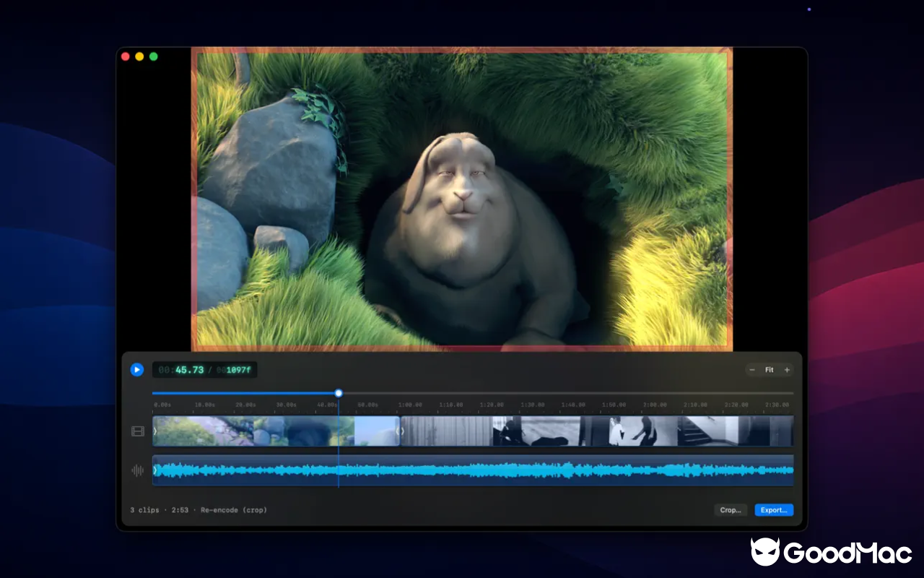Click the 10.00s mark on the ruler
Screen dimensions: 924x578
205,405
